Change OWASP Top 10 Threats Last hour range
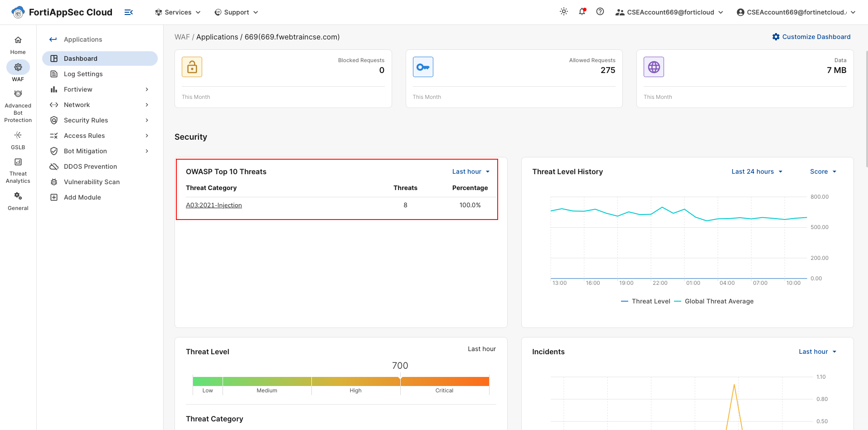 [471, 171]
